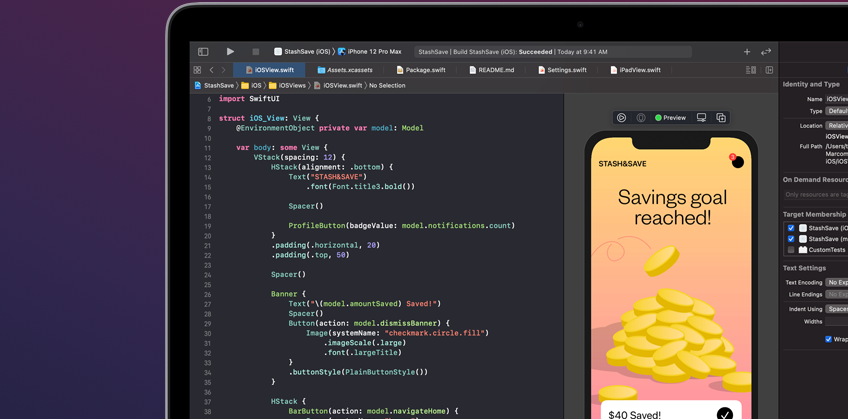Open the iOSViews folder breadcrumb

[x=287, y=85]
